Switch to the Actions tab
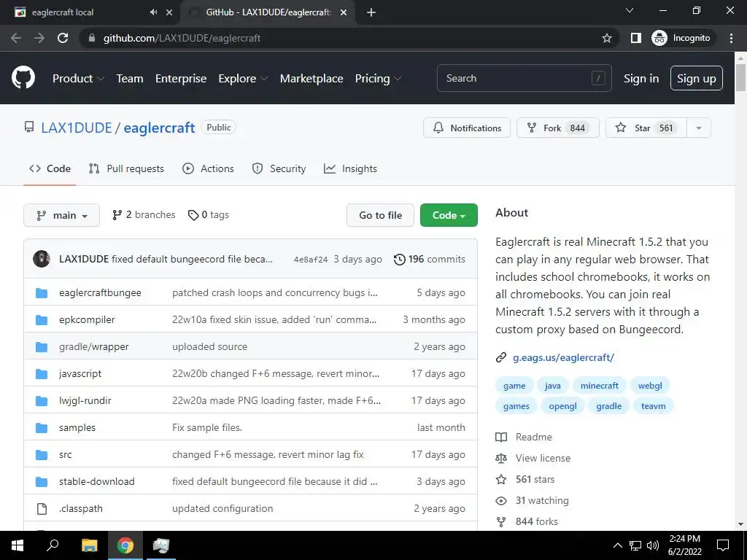The height and width of the screenshot is (560, 747). point(208,168)
